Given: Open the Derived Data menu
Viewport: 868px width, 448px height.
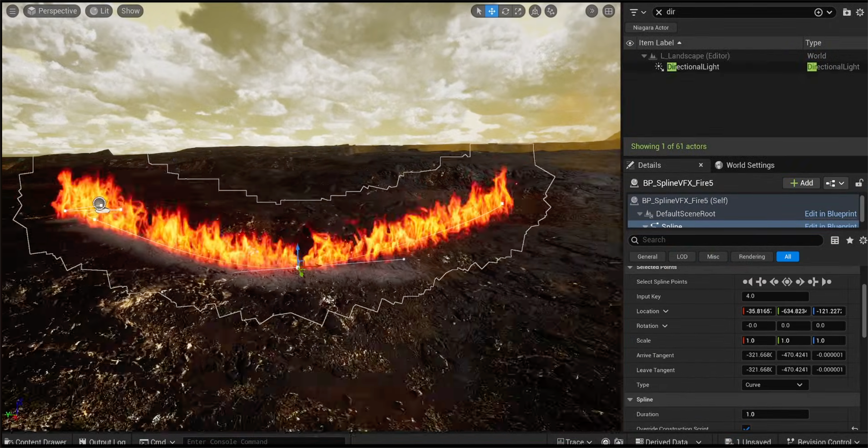Looking at the screenshot, I should tap(668, 442).
